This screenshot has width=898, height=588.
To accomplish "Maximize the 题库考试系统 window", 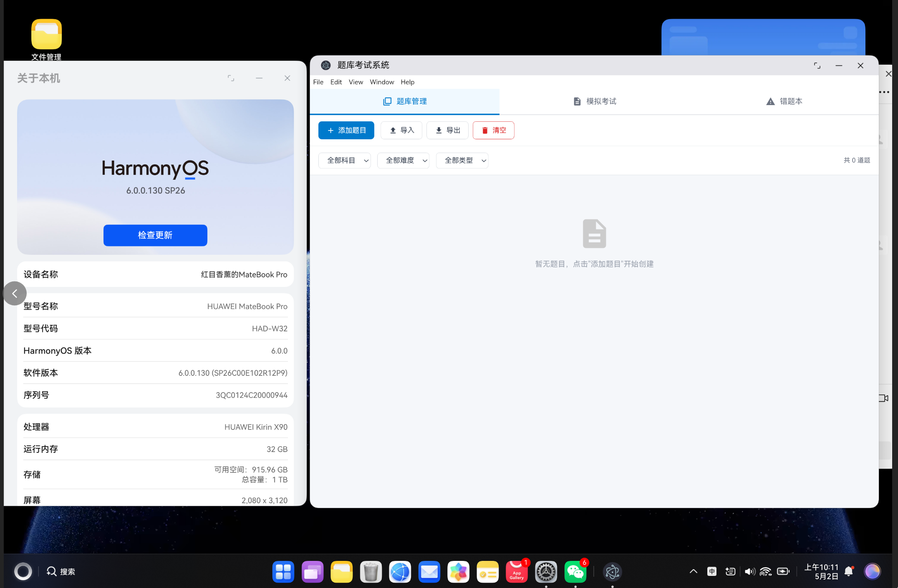I will tap(817, 65).
